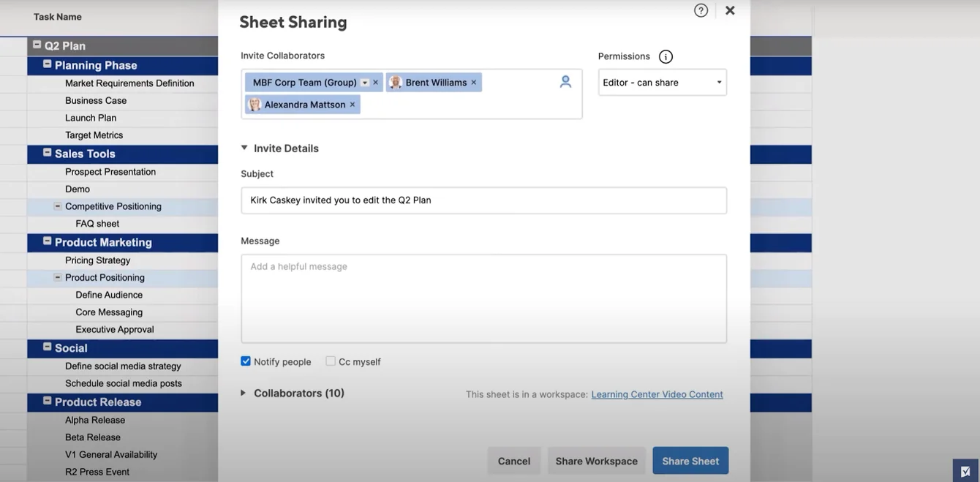
Task: Remove MBF Corp Team group chip
Action: (x=376, y=83)
